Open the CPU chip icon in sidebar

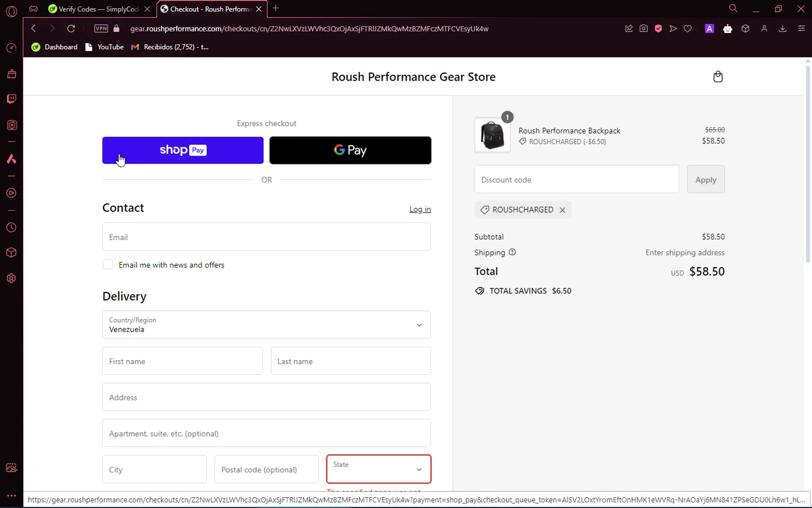point(11,125)
